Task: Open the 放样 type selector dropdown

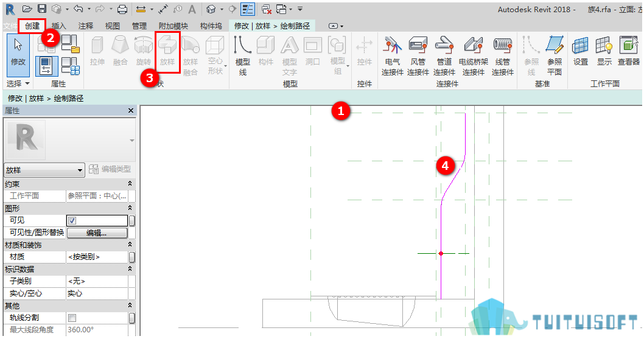Action: (x=44, y=170)
